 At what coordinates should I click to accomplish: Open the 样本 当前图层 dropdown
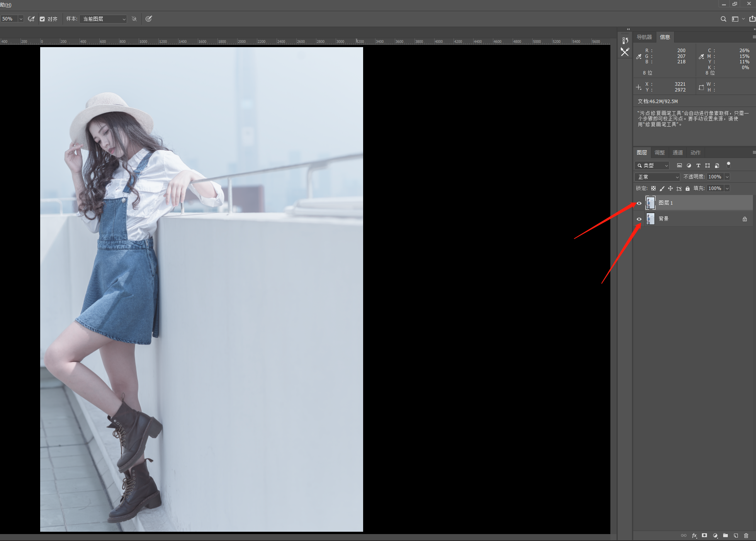pos(103,19)
